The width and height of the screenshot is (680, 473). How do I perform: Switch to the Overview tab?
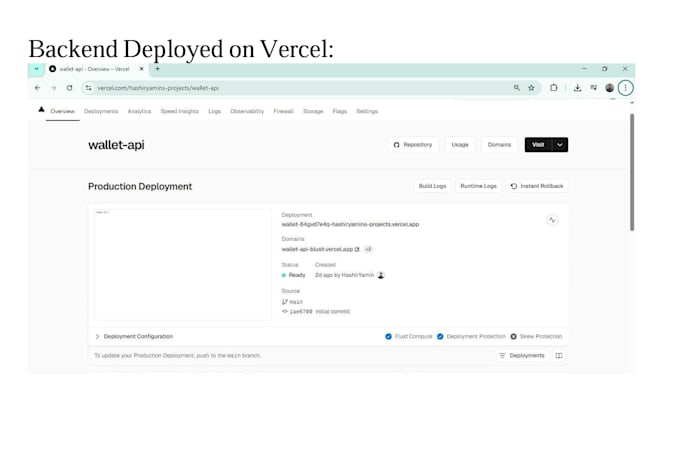click(x=62, y=111)
